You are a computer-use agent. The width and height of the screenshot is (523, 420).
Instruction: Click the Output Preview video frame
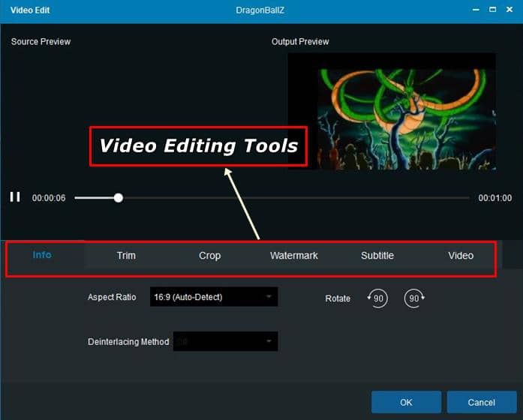[x=392, y=111]
